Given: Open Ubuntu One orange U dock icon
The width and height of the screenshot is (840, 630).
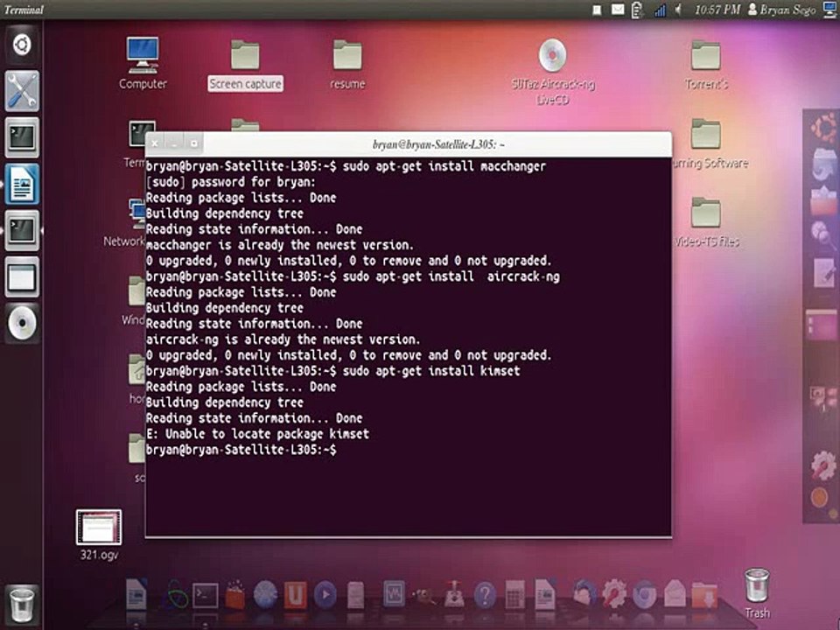Looking at the screenshot, I should tap(295, 595).
